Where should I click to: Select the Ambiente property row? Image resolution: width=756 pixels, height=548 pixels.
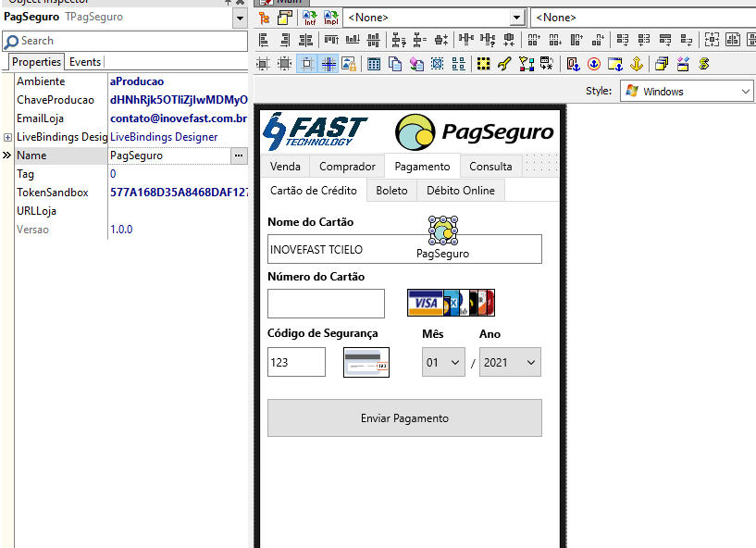(131, 81)
